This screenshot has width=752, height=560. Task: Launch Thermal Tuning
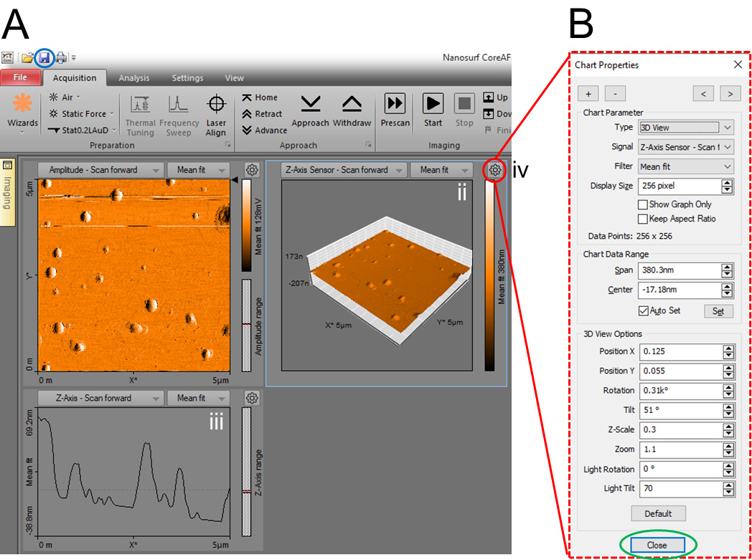click(x=140, y=115)
